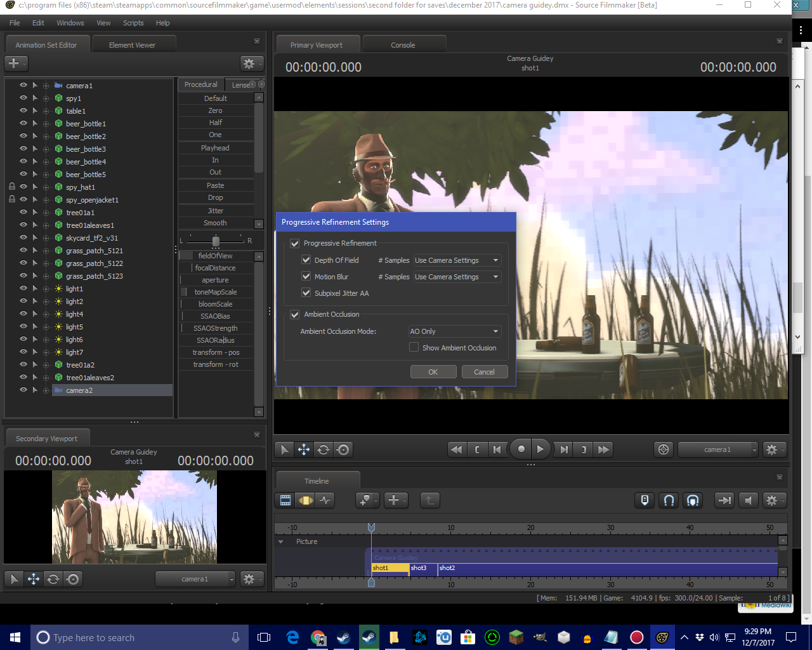The width and height of the screenshot is (812, 650).
Task: Open the Windows menu
Action: [70, 23]
